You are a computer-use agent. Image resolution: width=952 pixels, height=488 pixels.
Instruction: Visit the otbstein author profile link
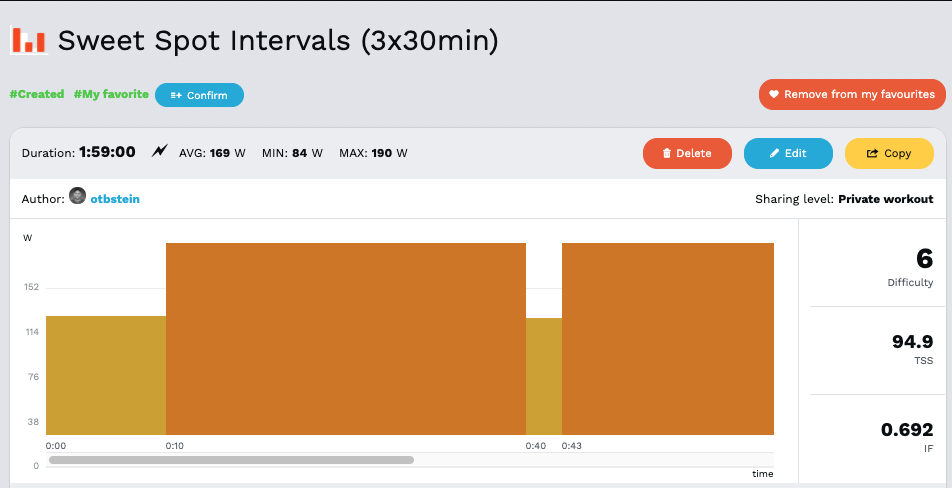(x=115, y=199)
